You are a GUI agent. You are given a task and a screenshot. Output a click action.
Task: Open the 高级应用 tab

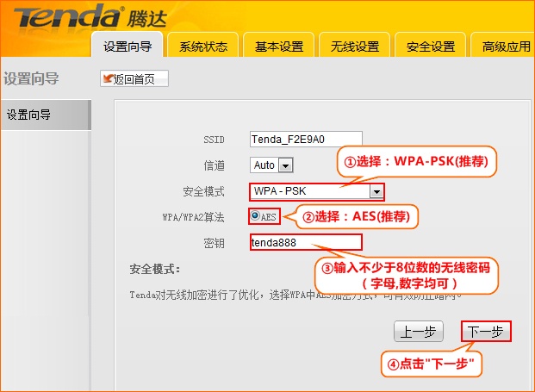click(x=506, y=47)
